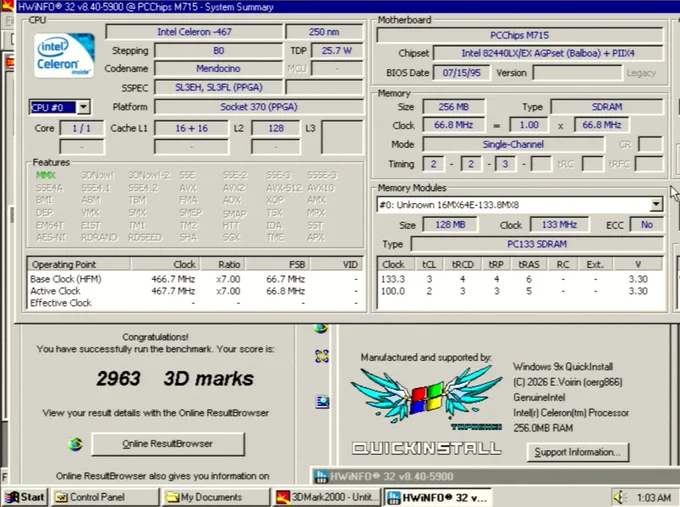Switch to Control Panel taskbar item
The image size is (680, 507).
pyautogui.click(x=105, y=497)
